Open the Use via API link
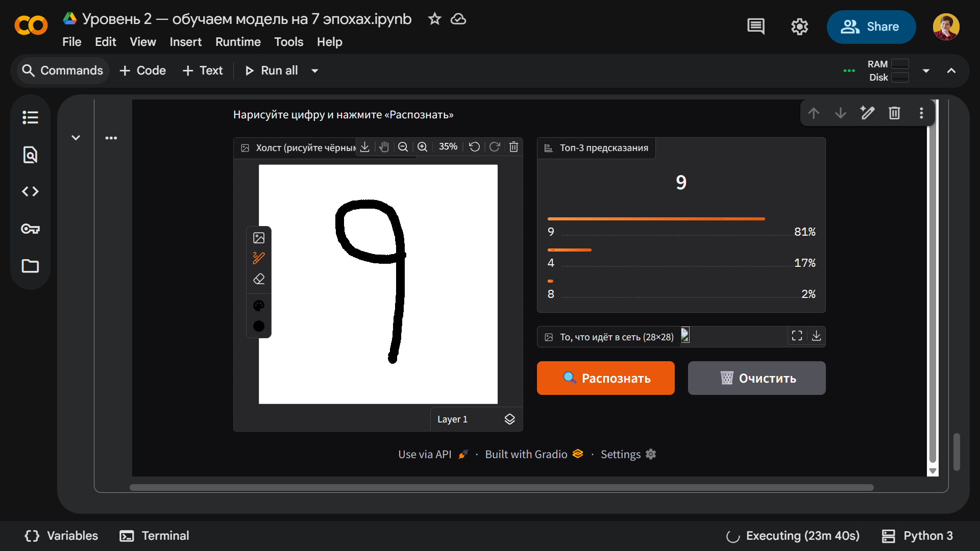Screen dimensions: 980x551 pos(425,454)
